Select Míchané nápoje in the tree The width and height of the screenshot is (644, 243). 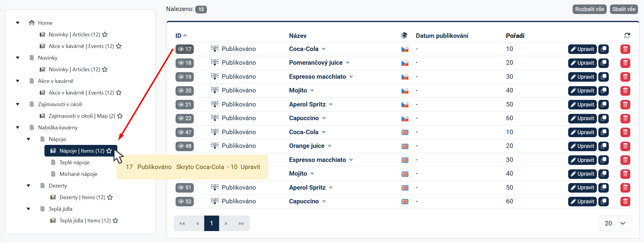[x=78, y=174]
